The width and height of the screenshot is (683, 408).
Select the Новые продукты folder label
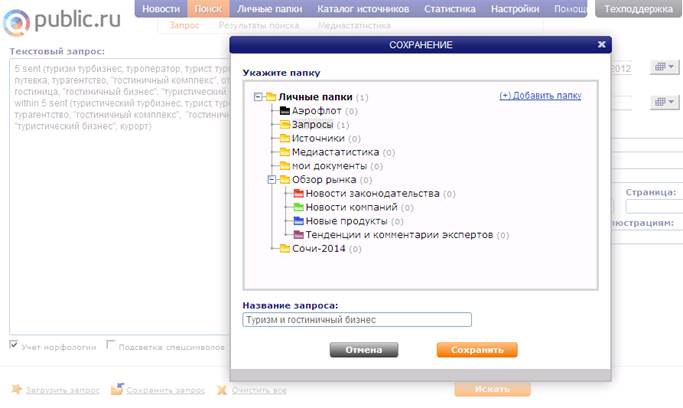(x=346, y=221)
